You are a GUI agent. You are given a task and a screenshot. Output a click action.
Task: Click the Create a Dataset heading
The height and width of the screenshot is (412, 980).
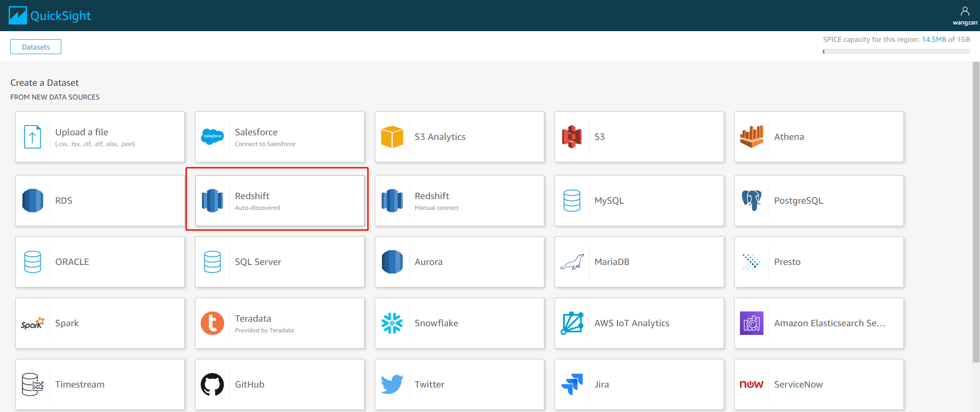(x=44, y=83)
